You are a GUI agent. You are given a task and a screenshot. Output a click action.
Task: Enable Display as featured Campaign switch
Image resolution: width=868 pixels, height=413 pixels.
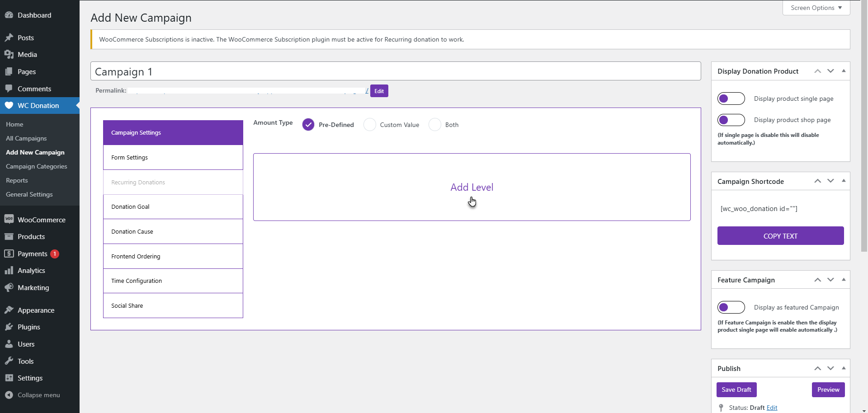[x=731, y=307]
